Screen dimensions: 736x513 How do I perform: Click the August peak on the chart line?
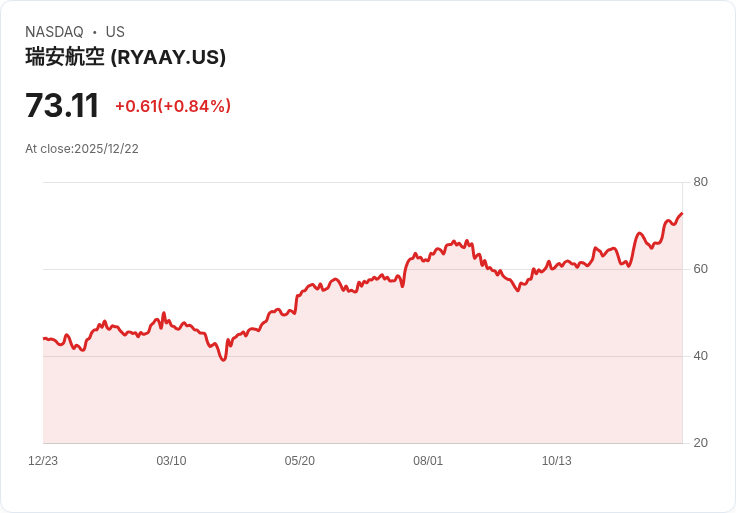pyautogui.click(x=454, y=242)
